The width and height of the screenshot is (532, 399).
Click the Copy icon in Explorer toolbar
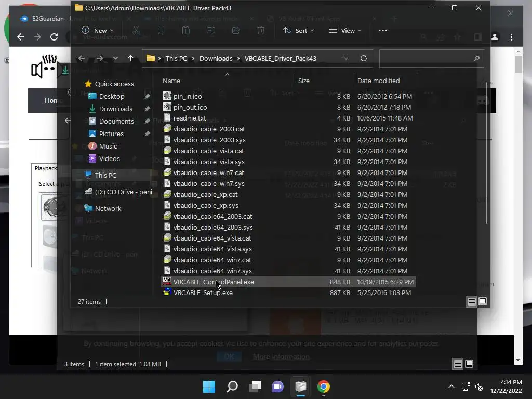tap(161, 31)
